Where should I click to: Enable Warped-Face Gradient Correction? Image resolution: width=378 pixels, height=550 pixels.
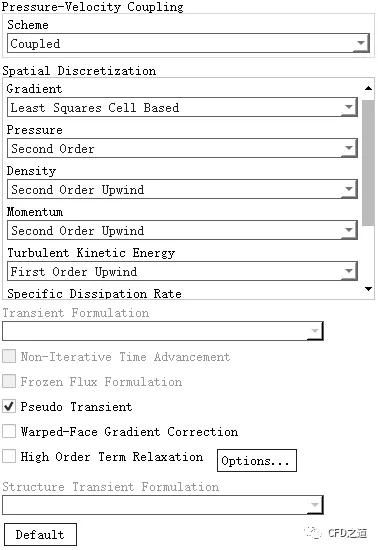9,431
